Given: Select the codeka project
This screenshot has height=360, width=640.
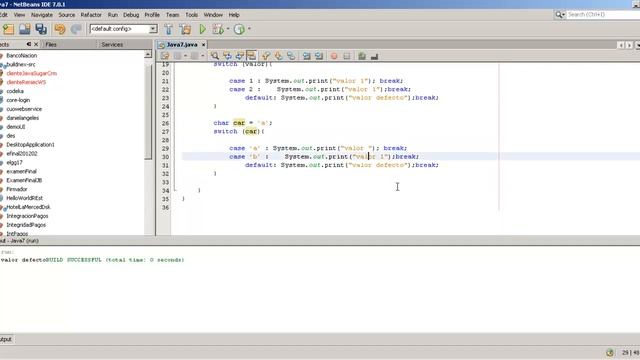Looking at the screenshot, I should 15,91.
